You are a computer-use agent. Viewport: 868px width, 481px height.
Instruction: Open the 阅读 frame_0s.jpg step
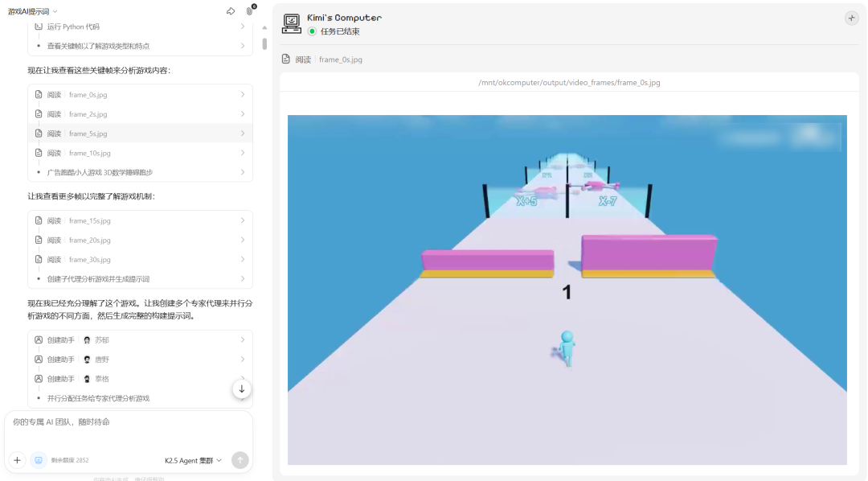click(x=141, y=95)
